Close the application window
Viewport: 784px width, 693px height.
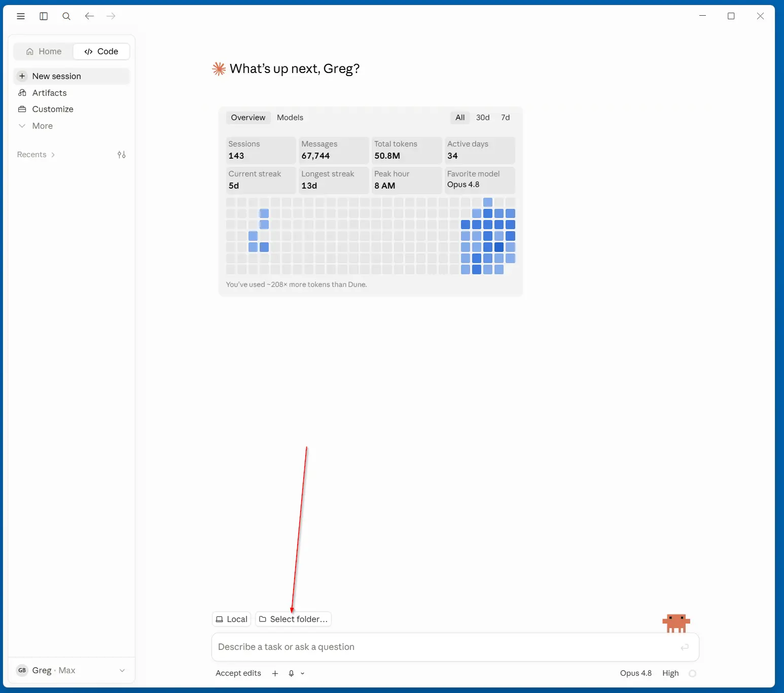[x=760, y=16]
